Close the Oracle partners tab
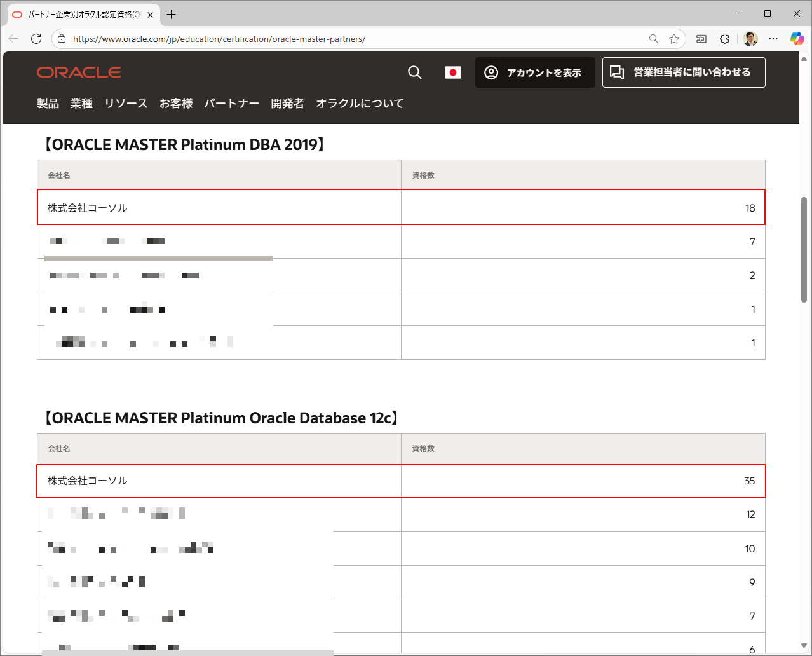This screenshot has width=812, height=656. [151, 14]
